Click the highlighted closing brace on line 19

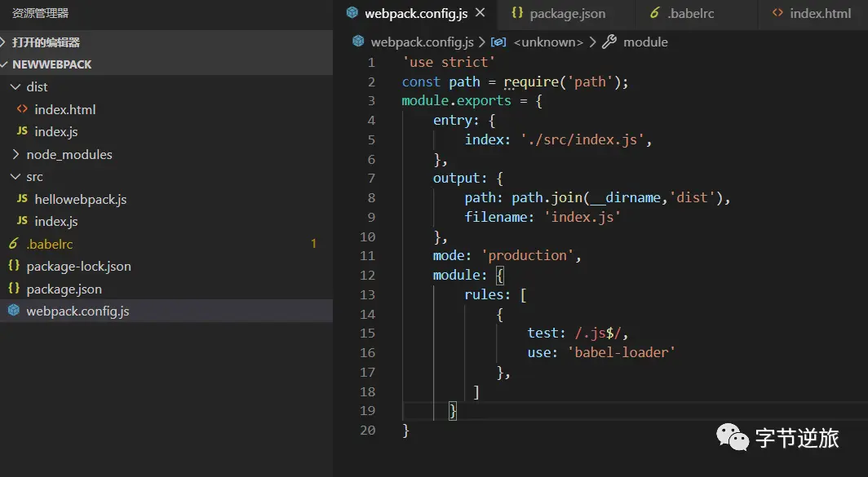pos(452,411)
